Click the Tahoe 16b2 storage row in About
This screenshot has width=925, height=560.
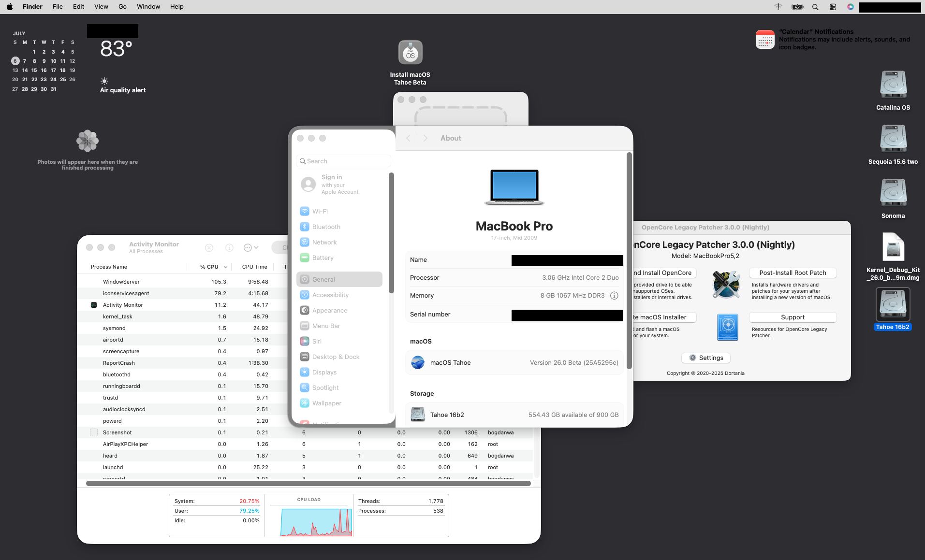514,415
